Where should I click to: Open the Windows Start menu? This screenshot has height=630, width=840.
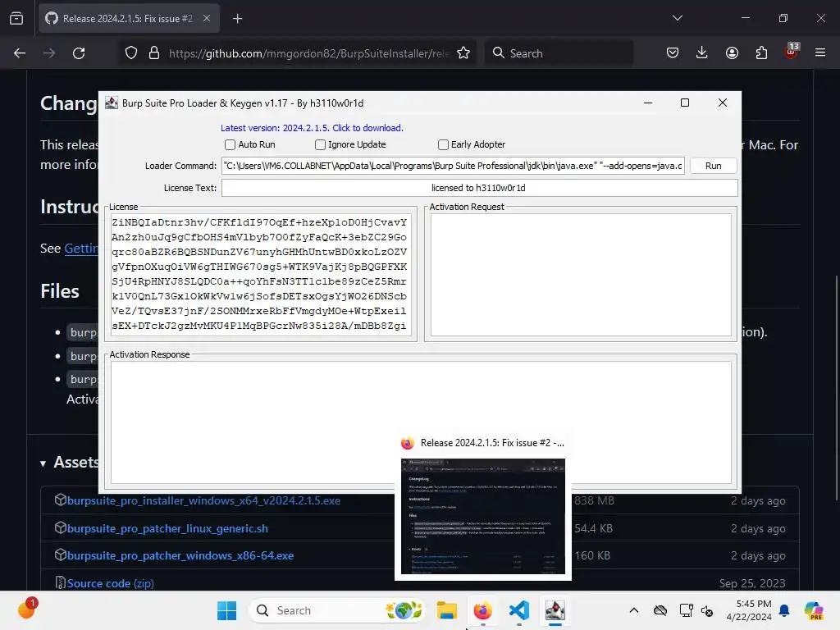[226, 610]
